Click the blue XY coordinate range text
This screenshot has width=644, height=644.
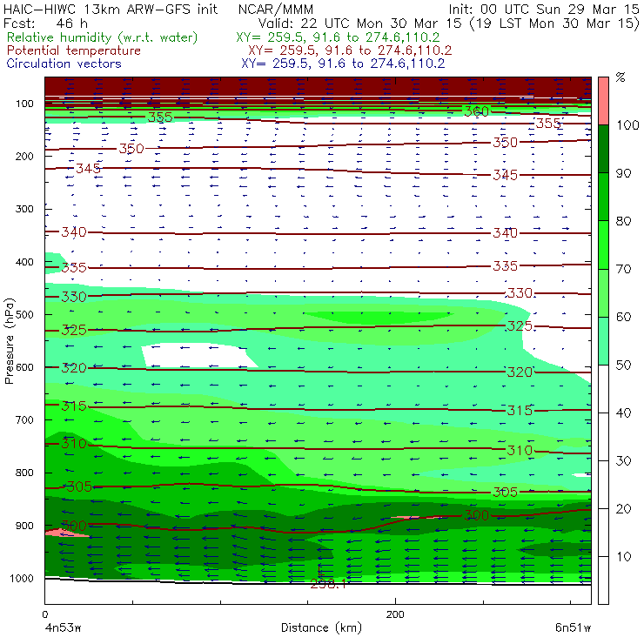coord(343,64)
